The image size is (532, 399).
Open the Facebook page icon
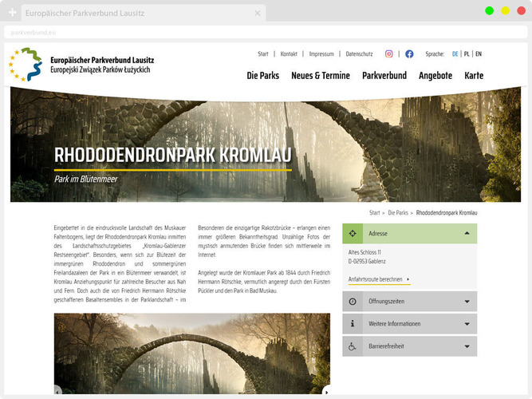(x=409, y=54)
